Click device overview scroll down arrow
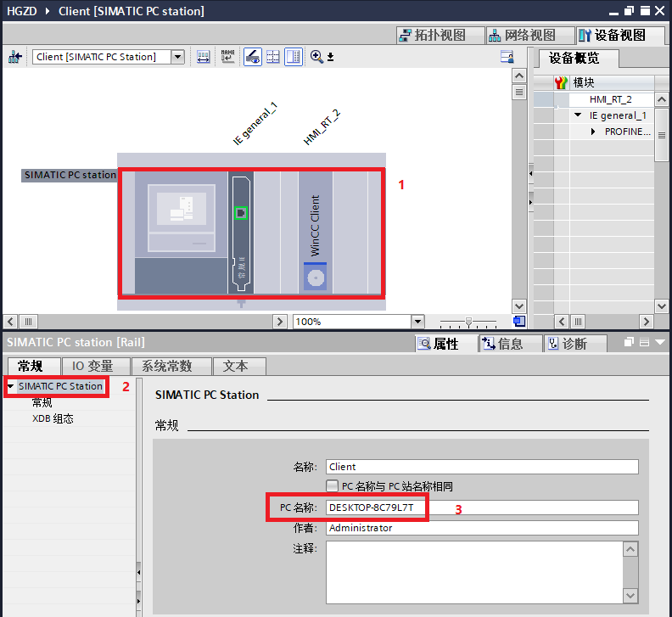This screenshot has width=672, height=617. pos(662,306)
